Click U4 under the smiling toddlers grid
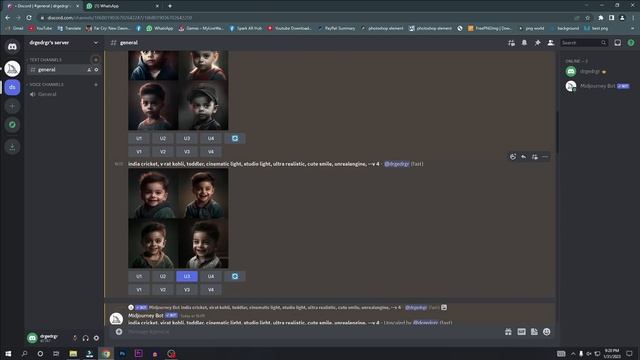640x360 pixels. 211,276
